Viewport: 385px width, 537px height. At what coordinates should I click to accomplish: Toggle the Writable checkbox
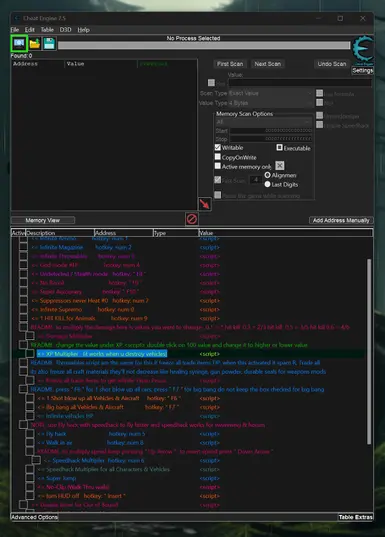point(218,147)
